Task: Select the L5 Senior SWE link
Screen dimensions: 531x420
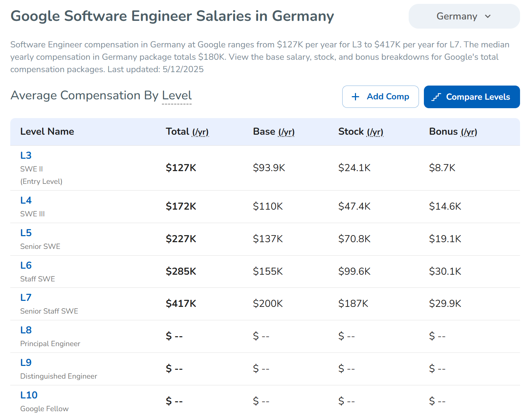Action: 26,233
